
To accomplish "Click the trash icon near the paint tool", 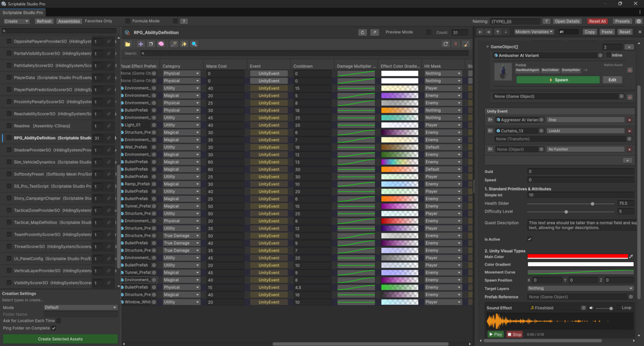I will tap(456, 44).
